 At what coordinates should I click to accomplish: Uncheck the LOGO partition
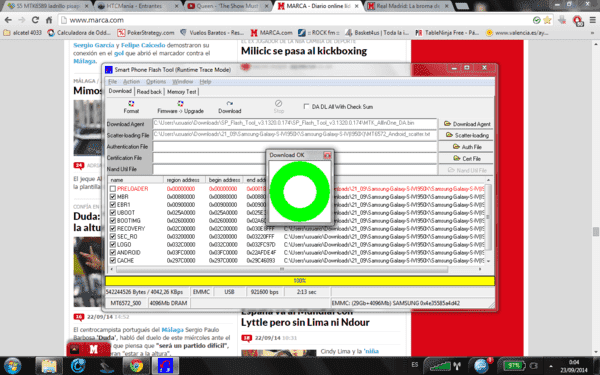click(112, 245)
